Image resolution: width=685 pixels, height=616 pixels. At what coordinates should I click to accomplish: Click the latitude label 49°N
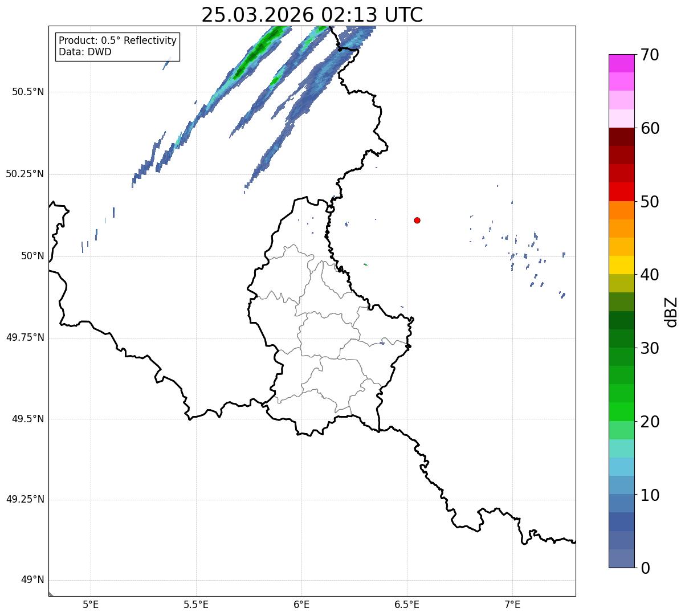click(32, 580)
